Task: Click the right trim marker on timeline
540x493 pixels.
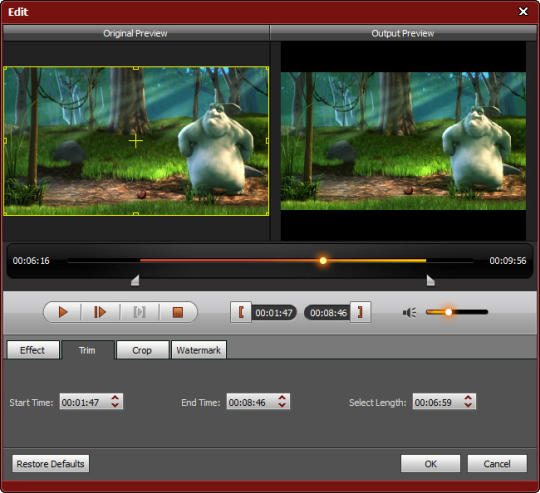Action: pos(430,280)
